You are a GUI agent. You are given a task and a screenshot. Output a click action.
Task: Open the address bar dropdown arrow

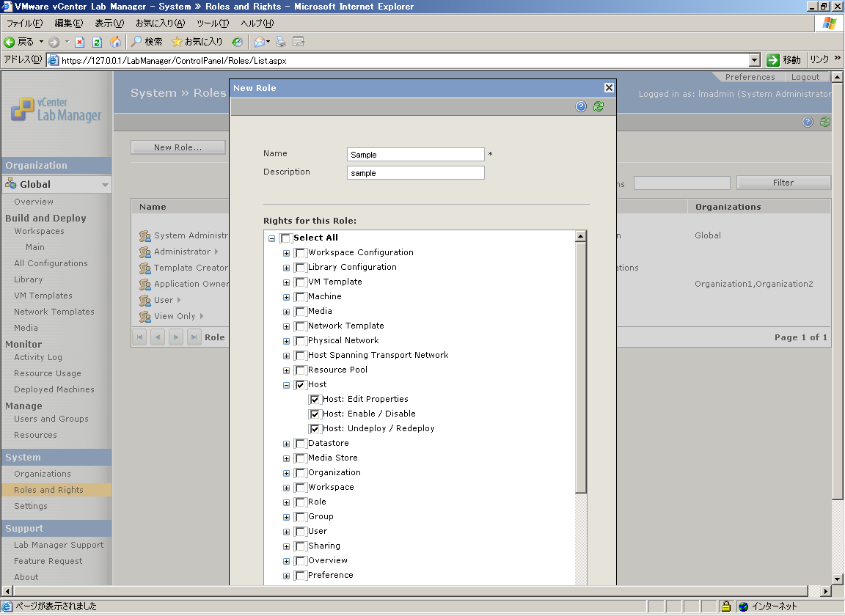point(755,60)
